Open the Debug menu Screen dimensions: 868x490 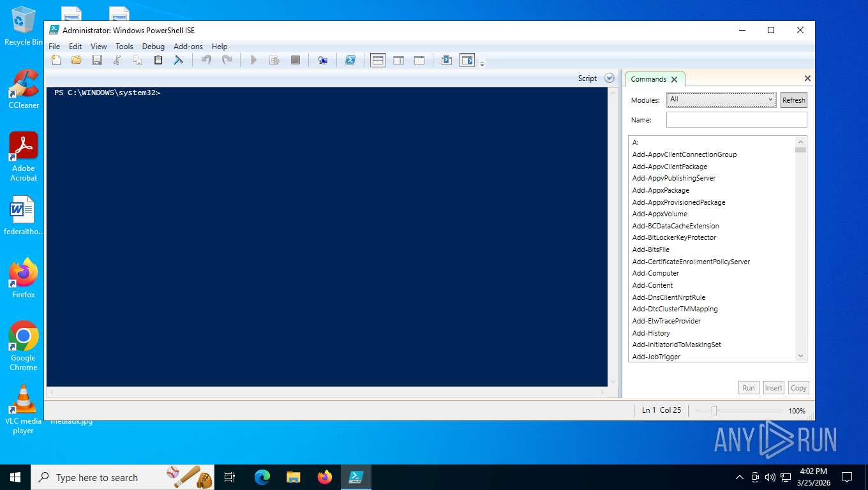[153, 47]
